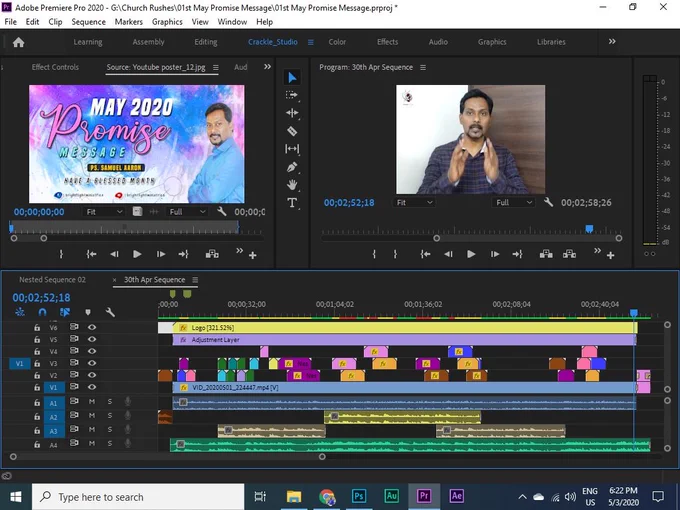
Task: Open Crackle_Studio workspace menu
Action: pyautogui.click(x=311, y=42)
